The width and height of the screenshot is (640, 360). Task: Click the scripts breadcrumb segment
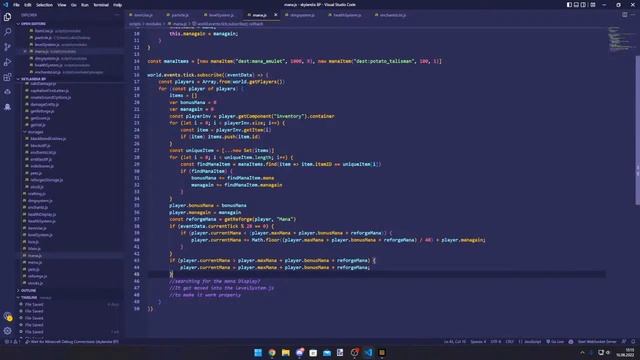pyautogui.click(x=135, y=24)
